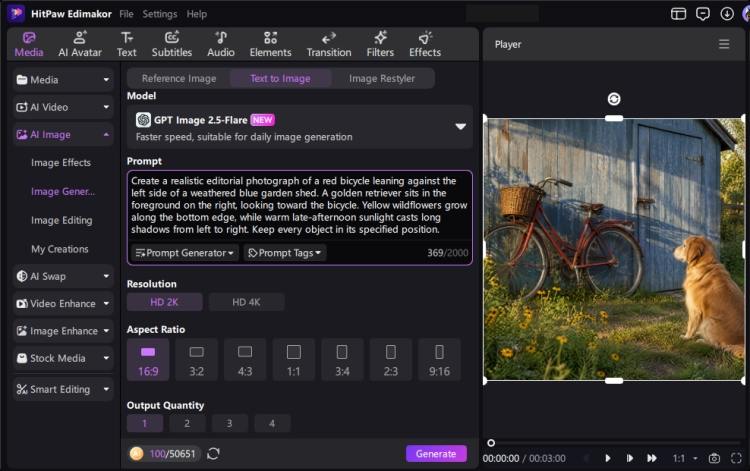750x471 pixels.
Task: Set output quantity to 1
Action: [144, 423]
